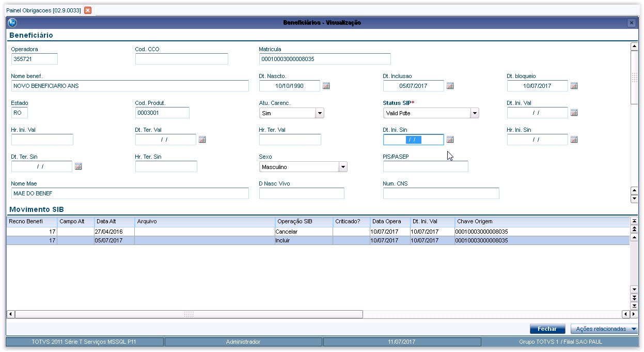Click Data Alt cell 05/07/2017
This screenshot has height=352, width=644.
(x=114, y=241)
